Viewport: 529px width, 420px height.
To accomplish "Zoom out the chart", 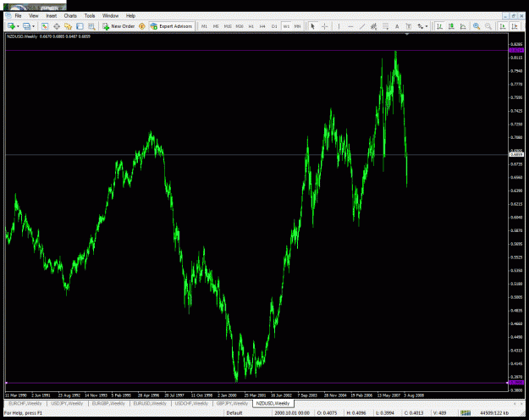I will [x=488, y=26].
